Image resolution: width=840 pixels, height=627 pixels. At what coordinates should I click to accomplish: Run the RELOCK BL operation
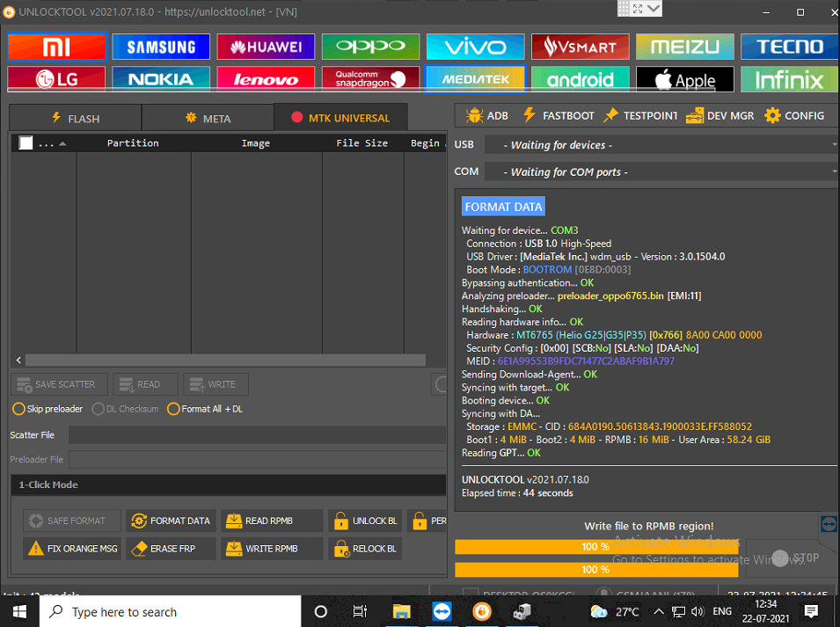pos(365,548)
